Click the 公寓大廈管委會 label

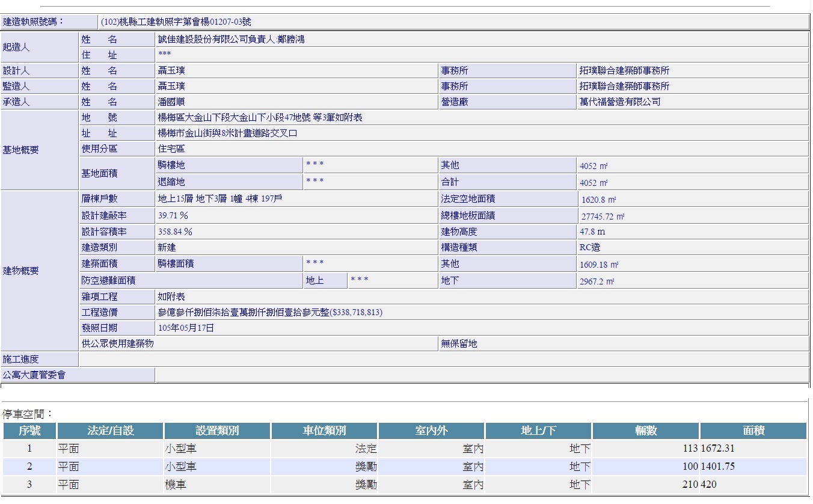tap(34, 375)
